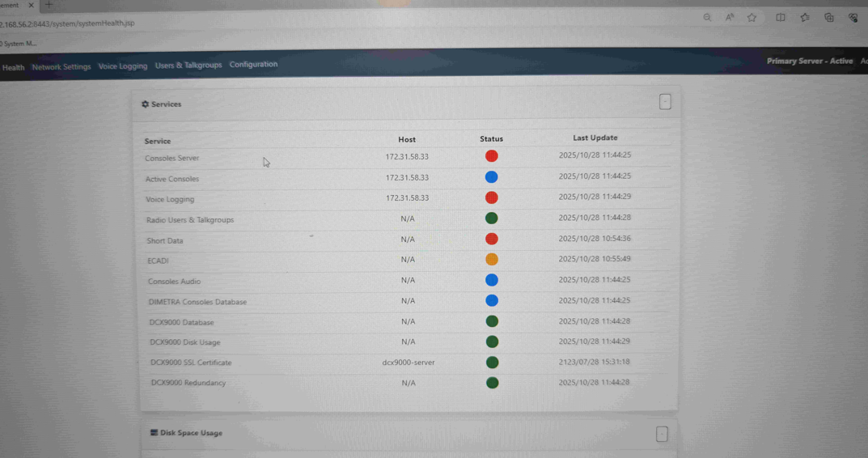
Task: Collapse the Disk Space Usage panel
Action: pos(662,435)
